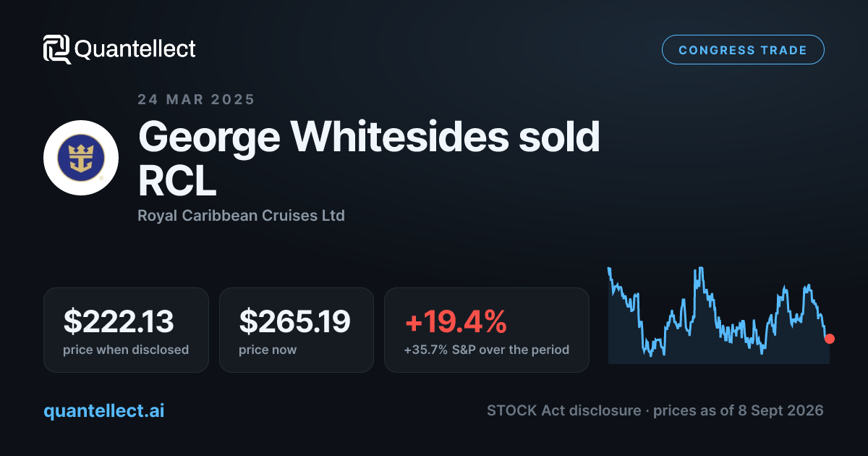Image resolution: width=868 pixels, height=456 pixels.
Task: Click the STOCK Act disclosure footer text
Action: [563, 410]
